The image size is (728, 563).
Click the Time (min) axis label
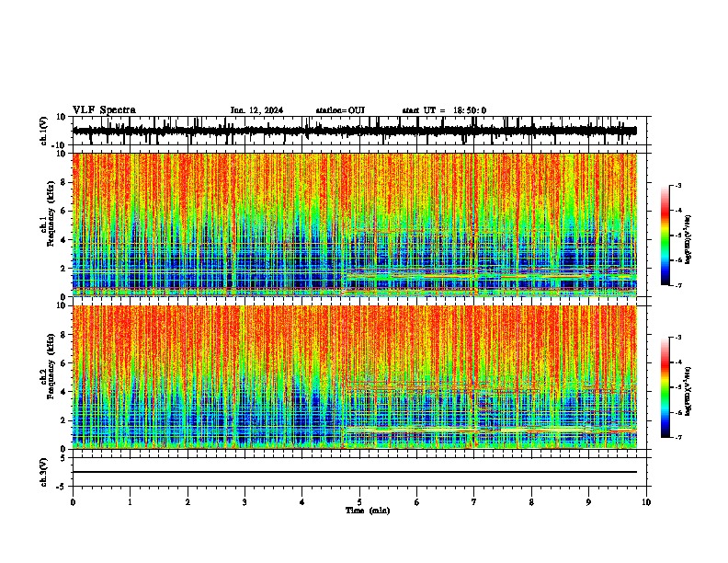click(368, 511)
